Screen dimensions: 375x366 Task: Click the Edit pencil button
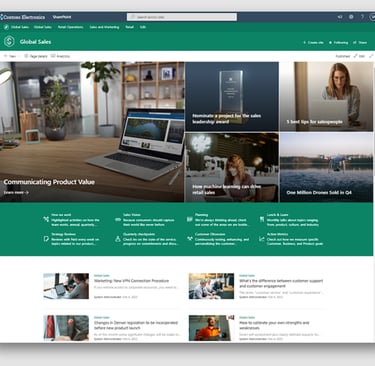(359, 56)
